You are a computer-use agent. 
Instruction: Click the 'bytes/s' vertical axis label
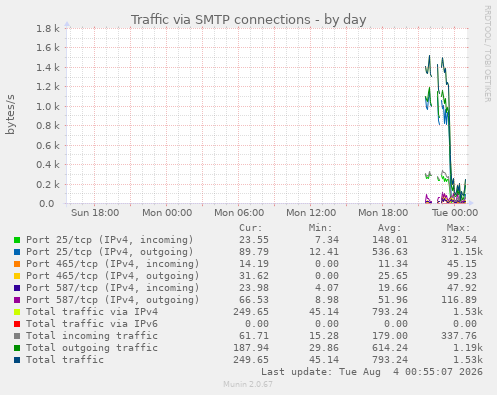tap(10, 115)
